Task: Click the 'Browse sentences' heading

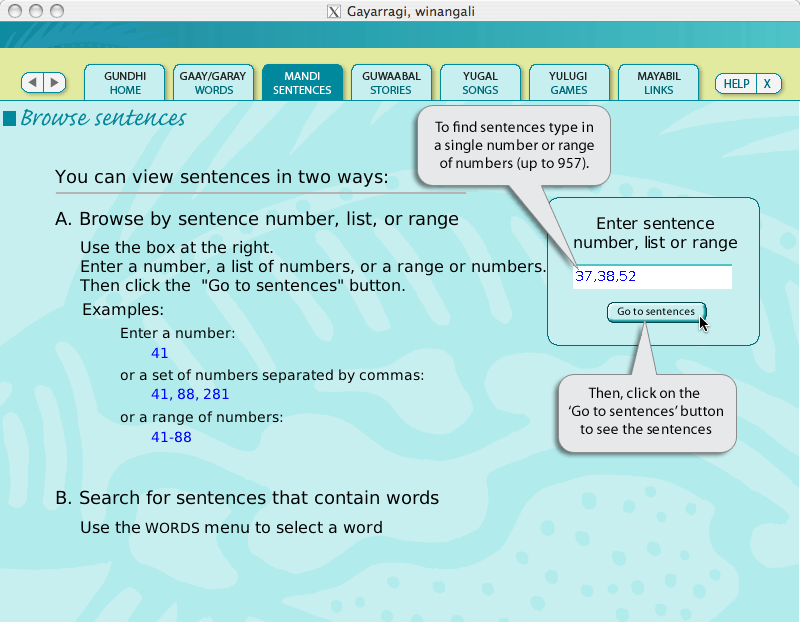Action: pos(103,119)
